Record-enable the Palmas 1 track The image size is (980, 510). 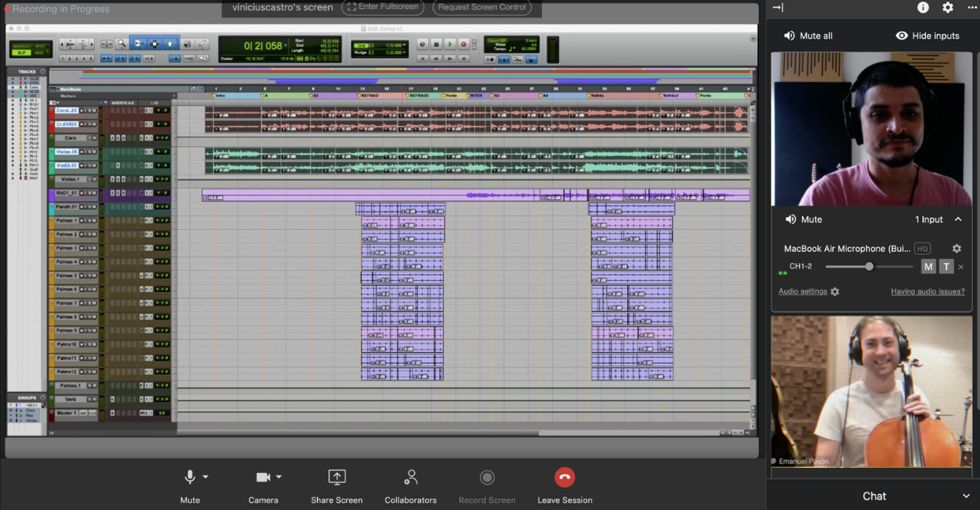pyautogui.click(x=81, y=221)
